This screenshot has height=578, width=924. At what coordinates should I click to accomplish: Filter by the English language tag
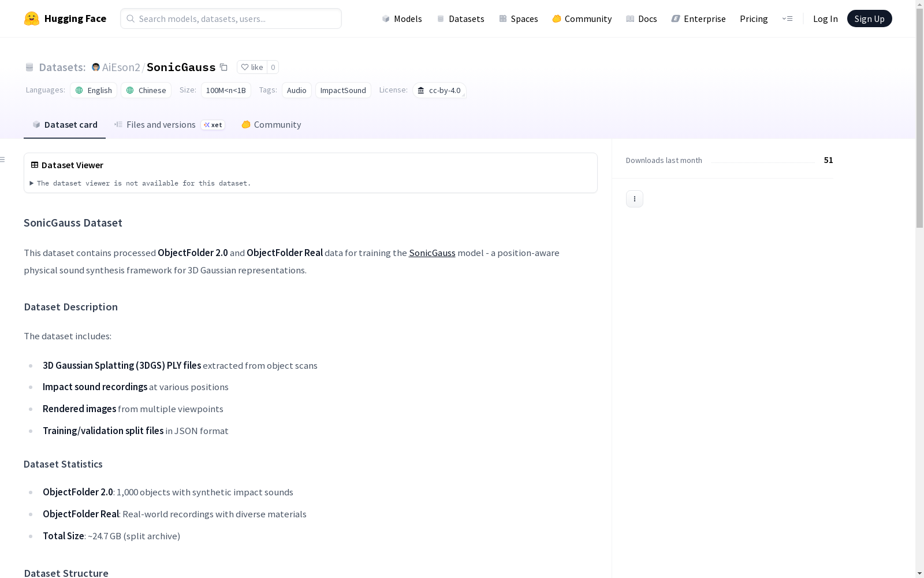tap(94, 90)
